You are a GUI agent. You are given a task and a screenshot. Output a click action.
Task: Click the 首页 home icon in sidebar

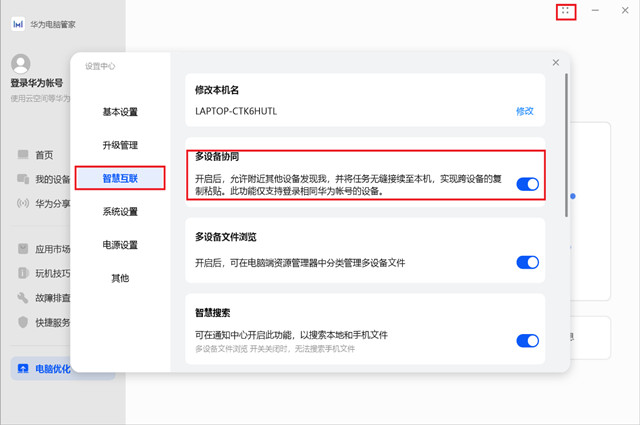(23, 154)
